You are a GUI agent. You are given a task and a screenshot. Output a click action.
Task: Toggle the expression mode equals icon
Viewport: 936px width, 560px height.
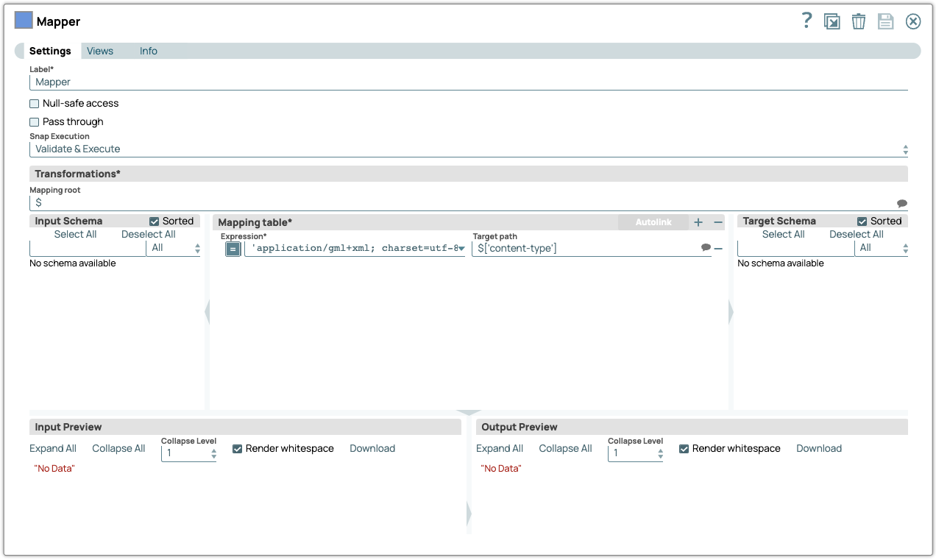tap(233, 248)
